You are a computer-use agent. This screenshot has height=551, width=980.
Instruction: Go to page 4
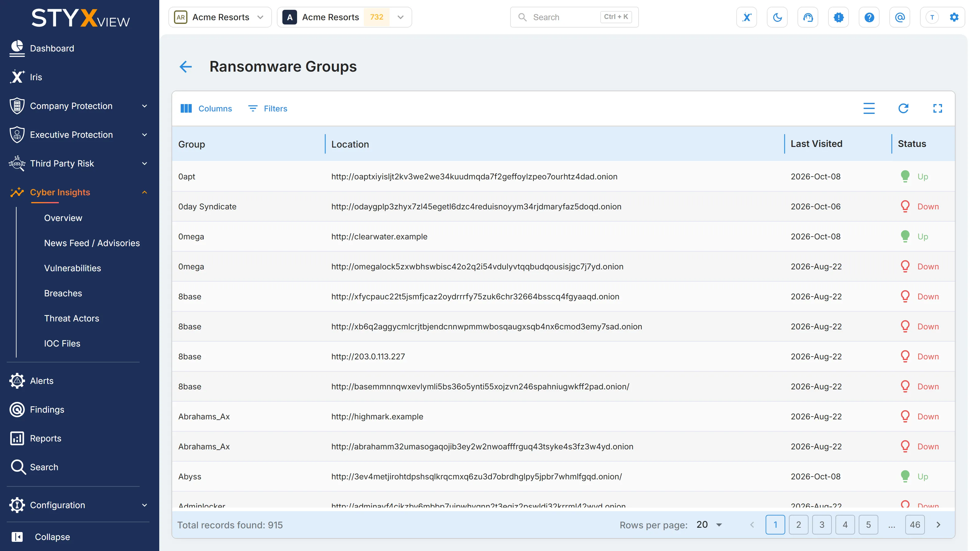click(x=845, y=525)
